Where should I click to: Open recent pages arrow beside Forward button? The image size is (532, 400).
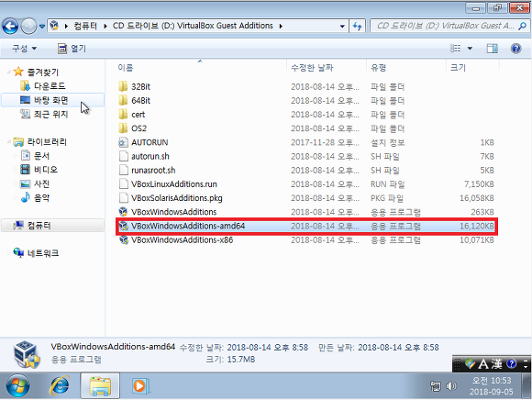pyautogui.click(x=42, y=26)
